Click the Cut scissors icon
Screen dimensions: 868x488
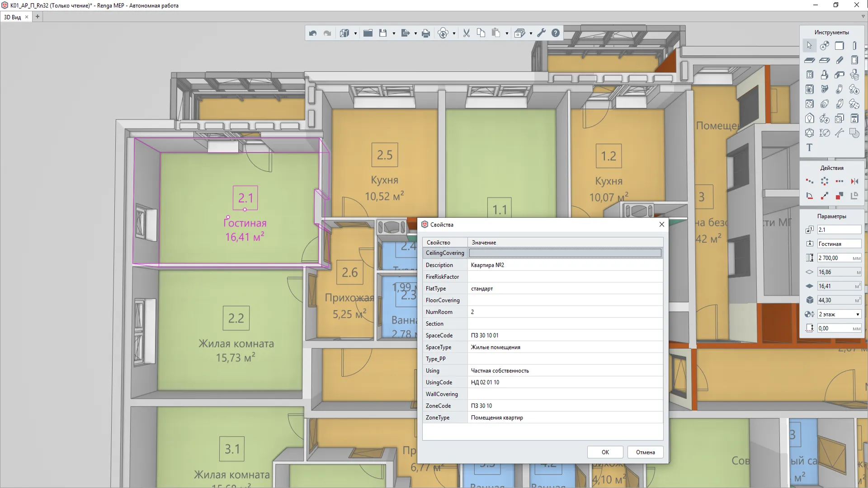(x=467, y=33)
